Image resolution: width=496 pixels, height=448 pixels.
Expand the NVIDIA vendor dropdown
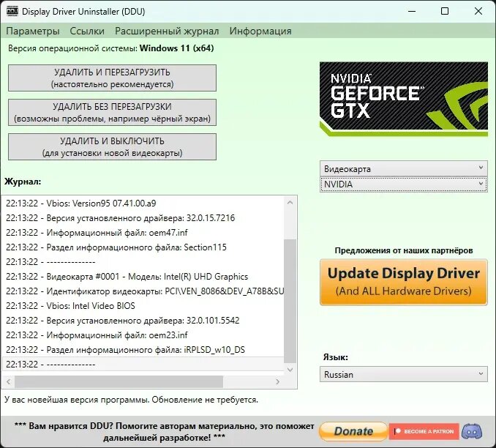coord(404,184)
